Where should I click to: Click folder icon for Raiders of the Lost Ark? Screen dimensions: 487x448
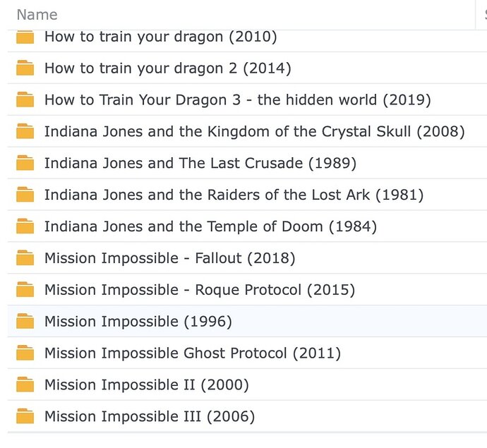click(x=25, y=195)
